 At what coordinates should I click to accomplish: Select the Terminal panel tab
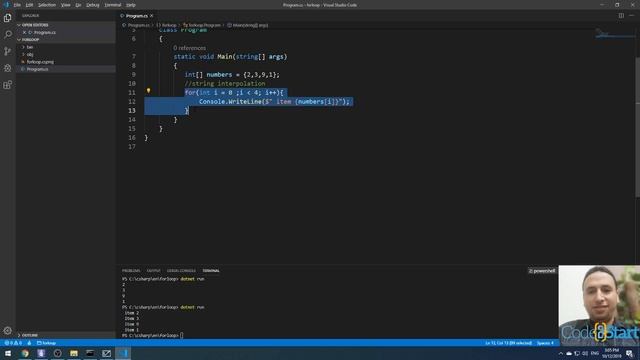tap(211, 271)
